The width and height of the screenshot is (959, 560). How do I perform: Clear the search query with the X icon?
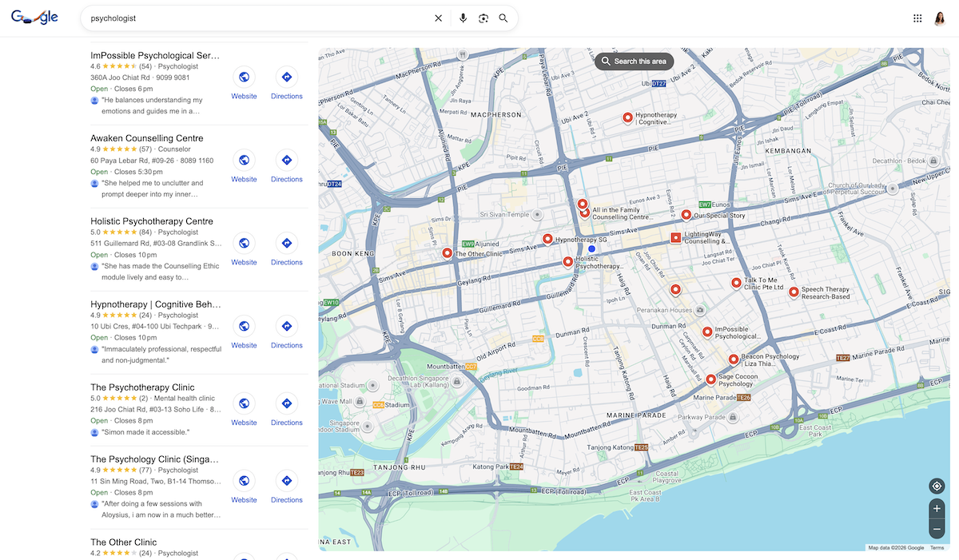click(x=438, y=18)
